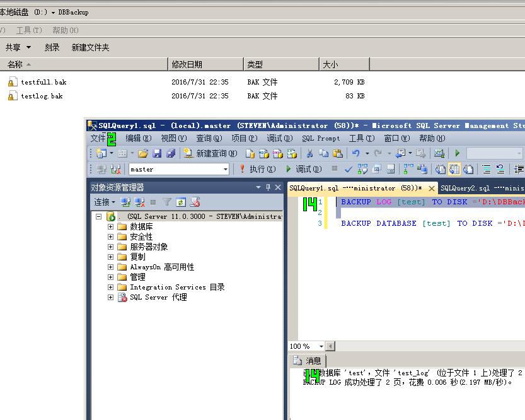This screenshot has width=525, height=420.
Task: Close the SQLQuery1.sql tab
Action: point(432,189)
